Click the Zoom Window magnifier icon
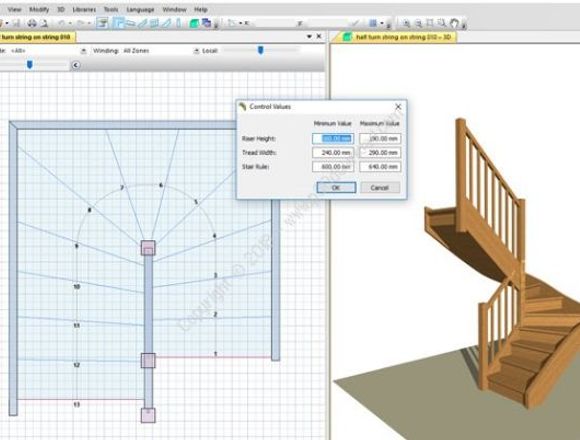This screenshot has width=580, height=440. point(442,23)
